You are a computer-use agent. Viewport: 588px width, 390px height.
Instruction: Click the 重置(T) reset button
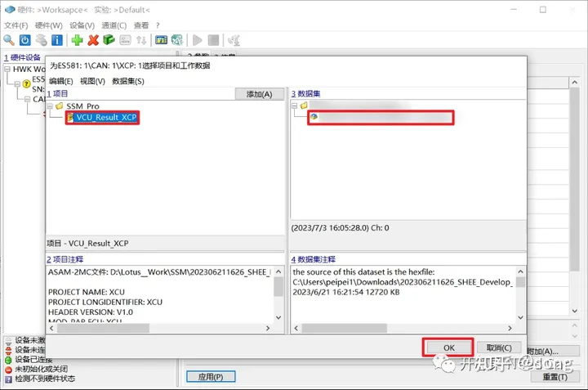(555, 377)
